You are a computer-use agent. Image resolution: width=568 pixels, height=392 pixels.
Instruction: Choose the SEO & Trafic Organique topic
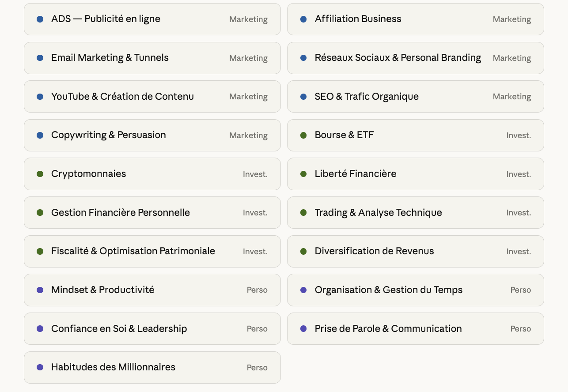pos(367,97)
